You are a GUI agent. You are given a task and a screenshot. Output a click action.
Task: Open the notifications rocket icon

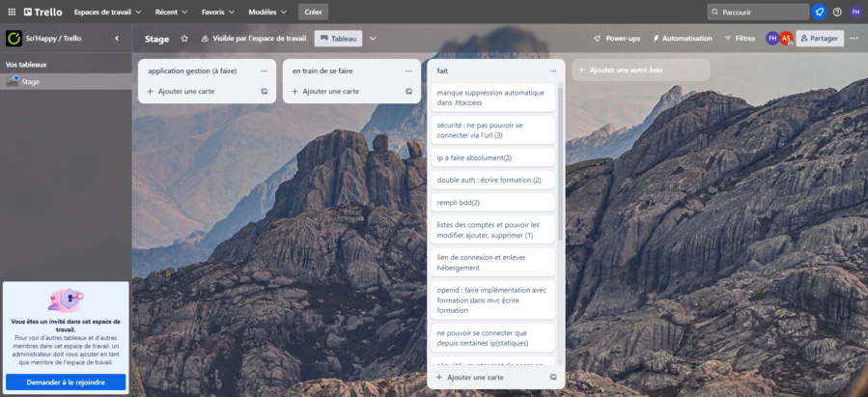coord(820,12)
